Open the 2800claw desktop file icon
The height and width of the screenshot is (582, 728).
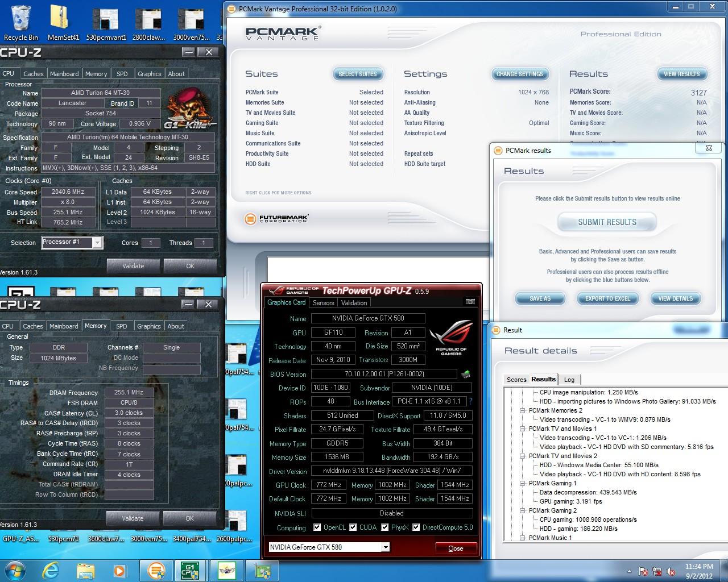(x=148, y=23)
